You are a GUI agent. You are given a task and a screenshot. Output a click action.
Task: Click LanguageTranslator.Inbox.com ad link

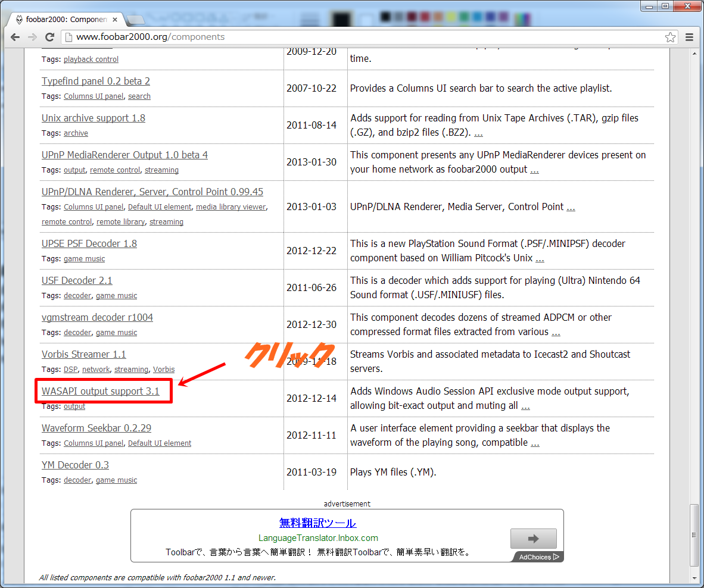tap(318, 538)
